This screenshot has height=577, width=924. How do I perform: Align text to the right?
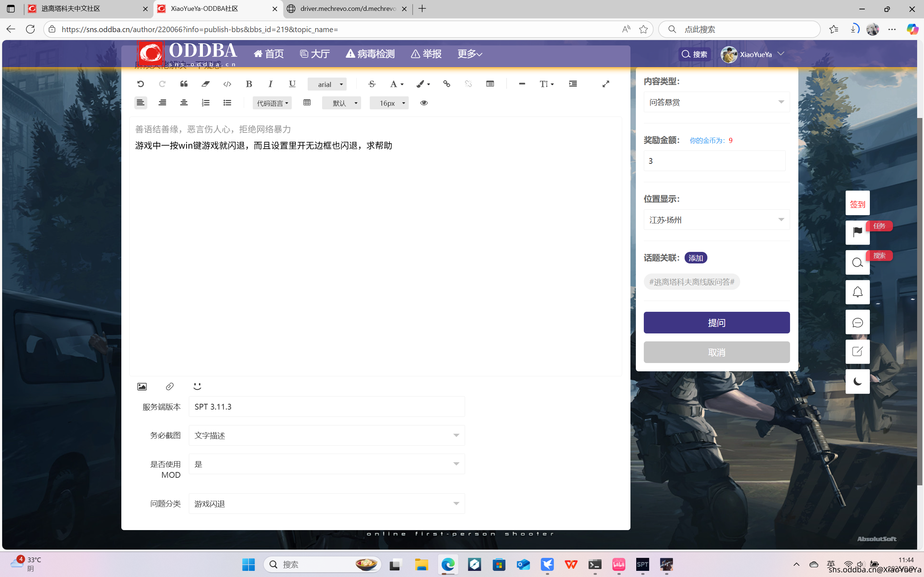(162, 102)
